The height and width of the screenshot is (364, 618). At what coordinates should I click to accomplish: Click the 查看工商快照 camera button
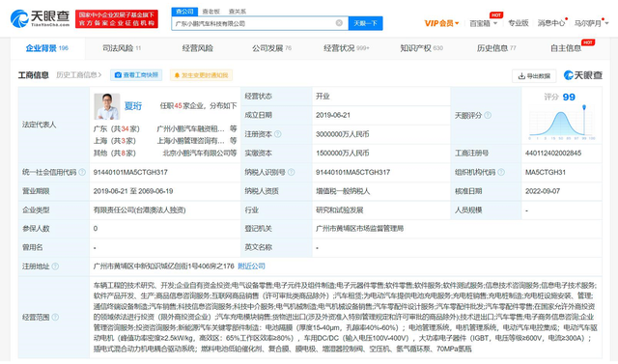[136, 75]
